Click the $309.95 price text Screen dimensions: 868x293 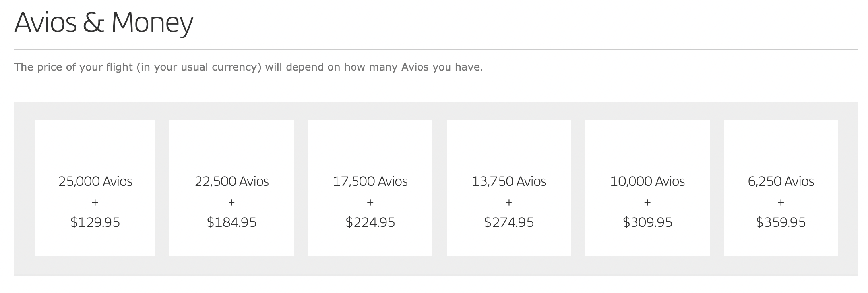647,222
